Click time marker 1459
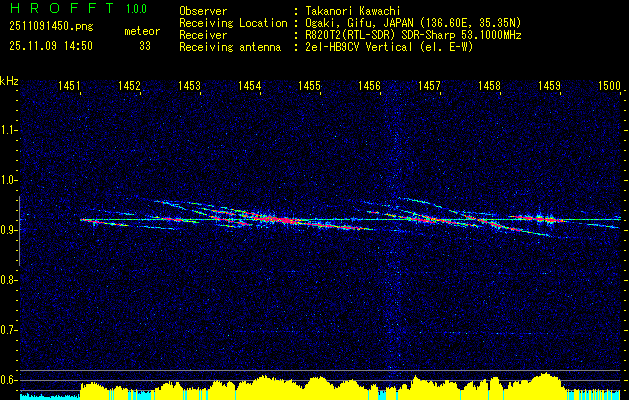Screen dimensions: 629x400 point(550,85)
